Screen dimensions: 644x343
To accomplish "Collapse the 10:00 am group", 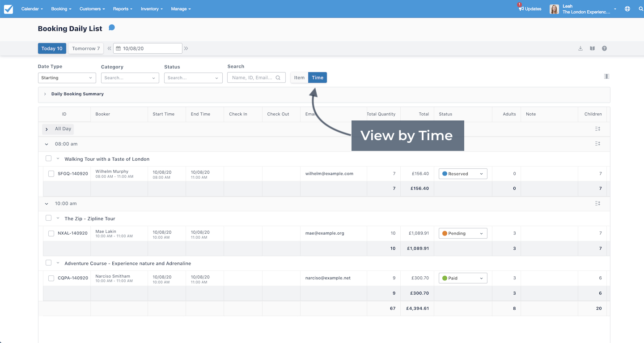I will coord(47,204).
